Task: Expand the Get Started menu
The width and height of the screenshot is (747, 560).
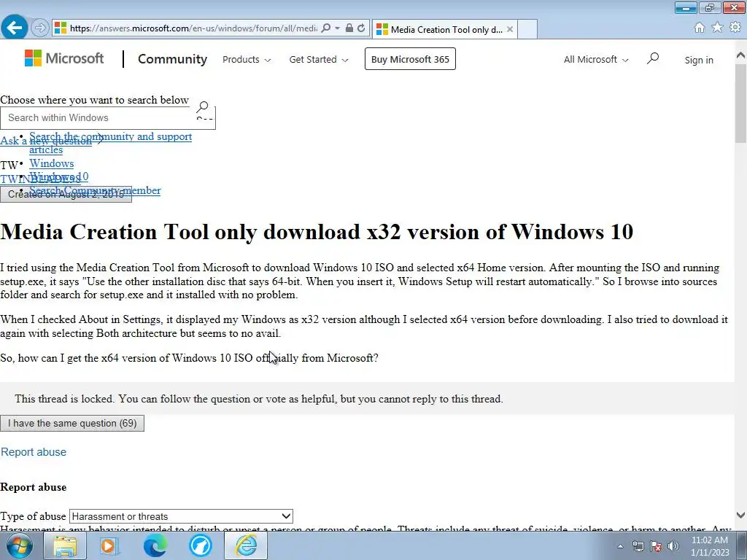Action: (318, 60)
